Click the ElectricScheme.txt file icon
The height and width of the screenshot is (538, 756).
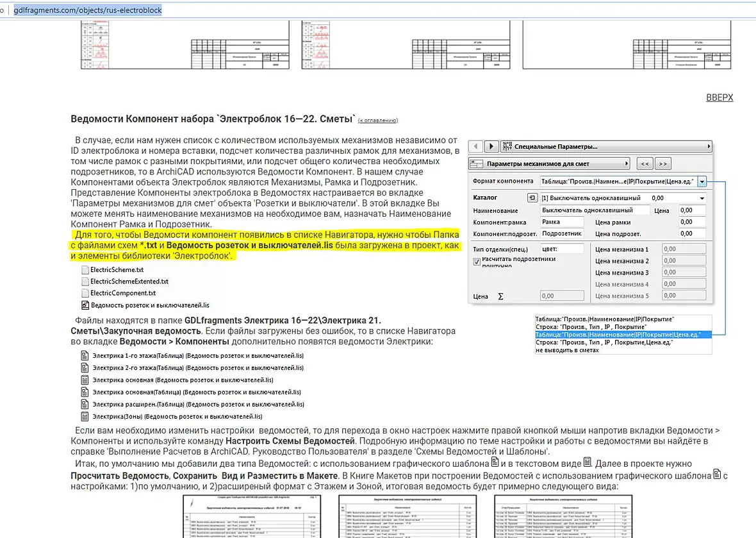(x=85, y=270)
